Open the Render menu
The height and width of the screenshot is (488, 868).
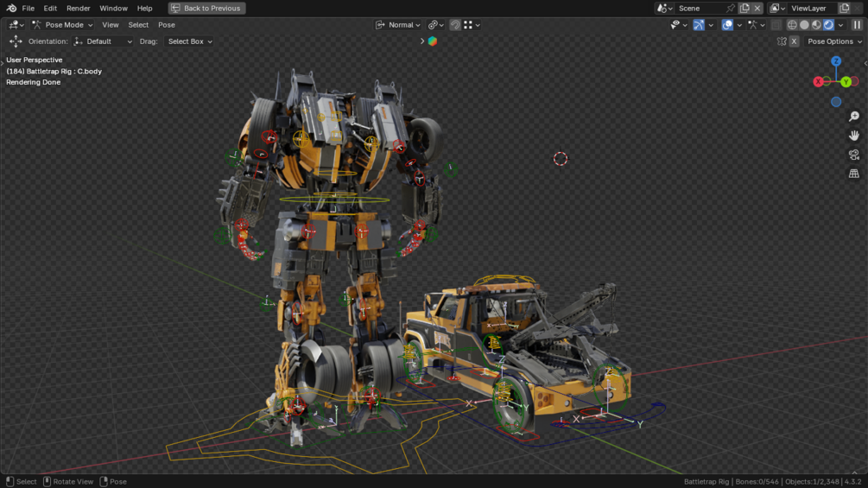pos(78,9)
